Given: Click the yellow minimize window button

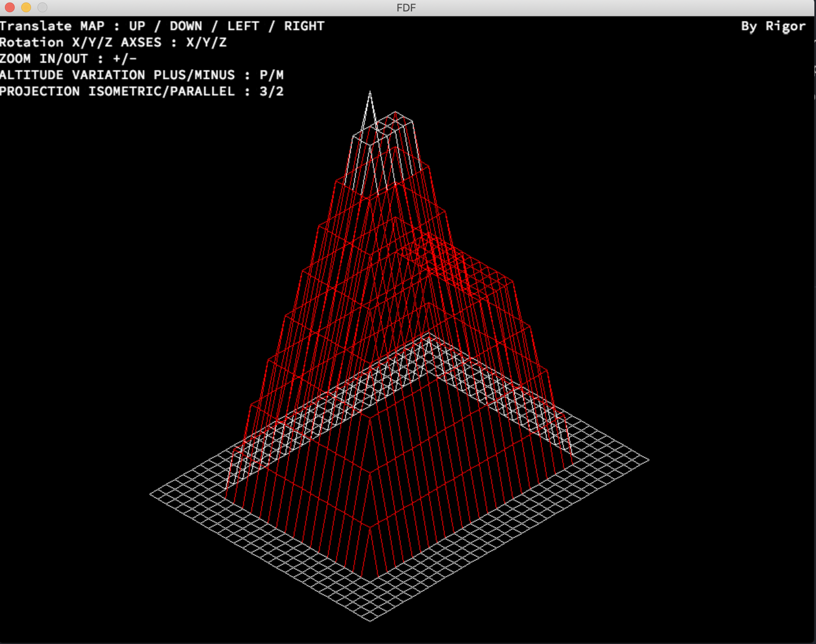Looking at the screenshot, I should [26, 7].
